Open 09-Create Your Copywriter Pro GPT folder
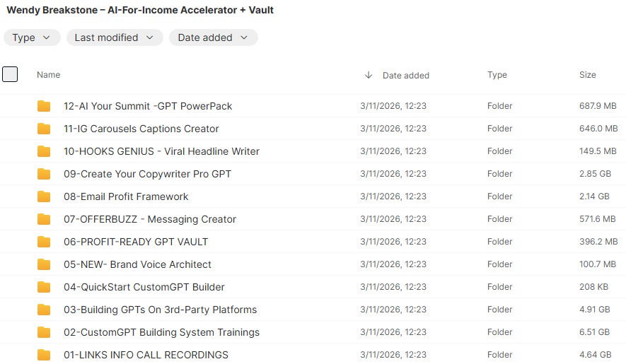This screenshot has height=364, width=626. (147, 174)
